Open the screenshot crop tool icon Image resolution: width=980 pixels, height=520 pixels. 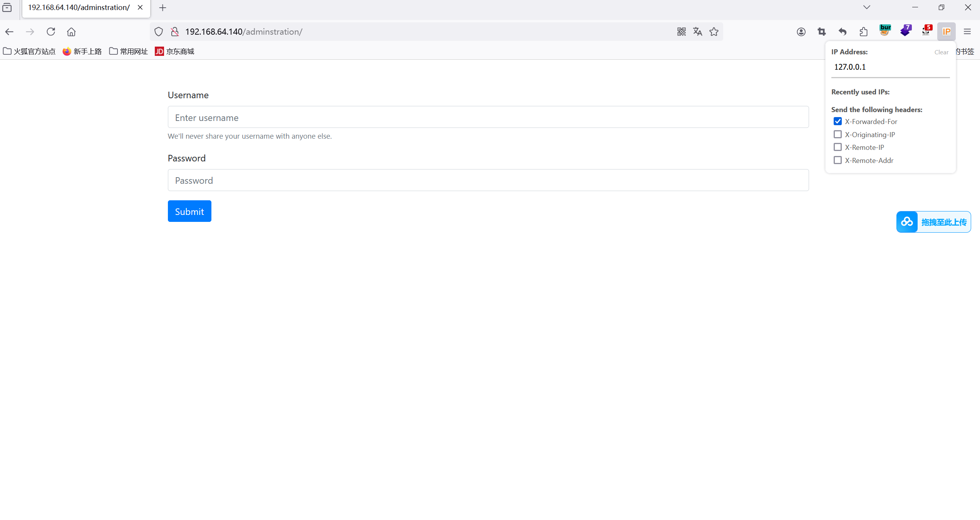point(822,32)
